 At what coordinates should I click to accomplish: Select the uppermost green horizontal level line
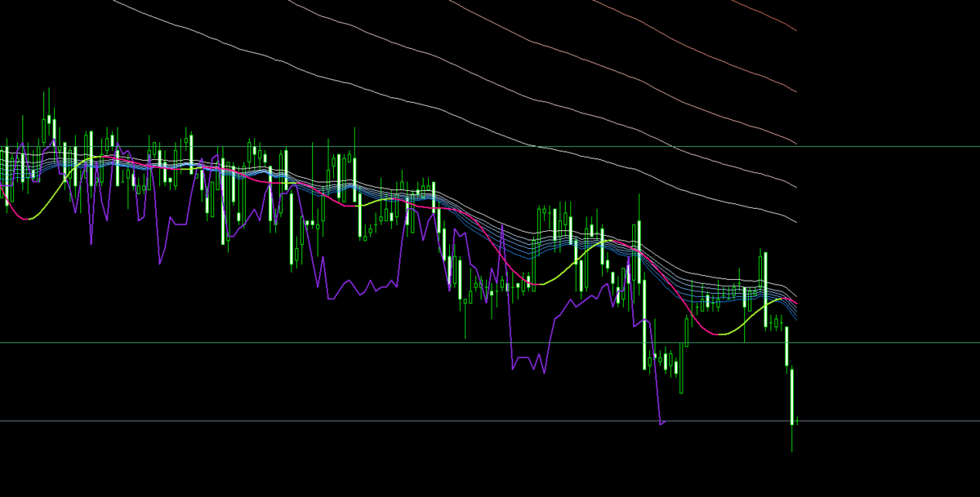tap(490, 146)
